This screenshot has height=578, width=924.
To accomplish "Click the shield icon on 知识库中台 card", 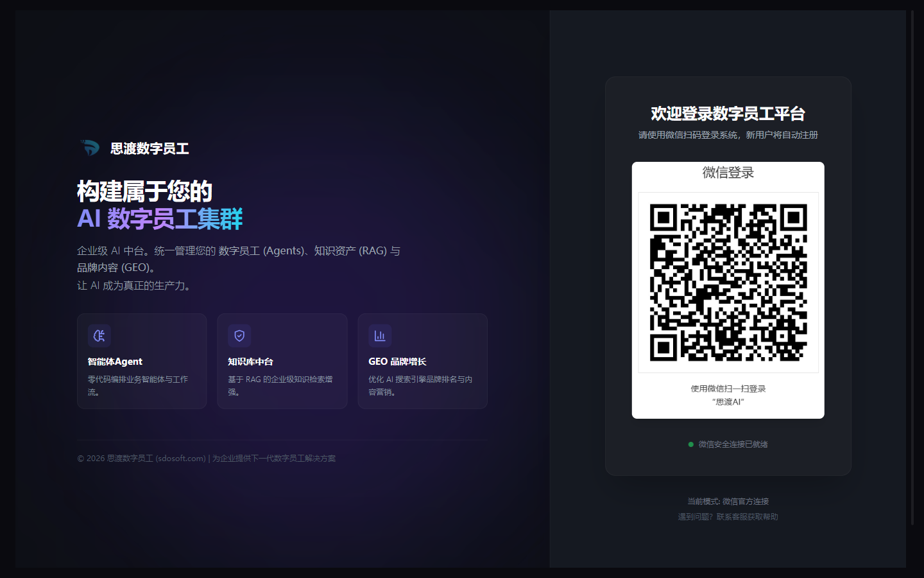I will [x=239, y=336].
